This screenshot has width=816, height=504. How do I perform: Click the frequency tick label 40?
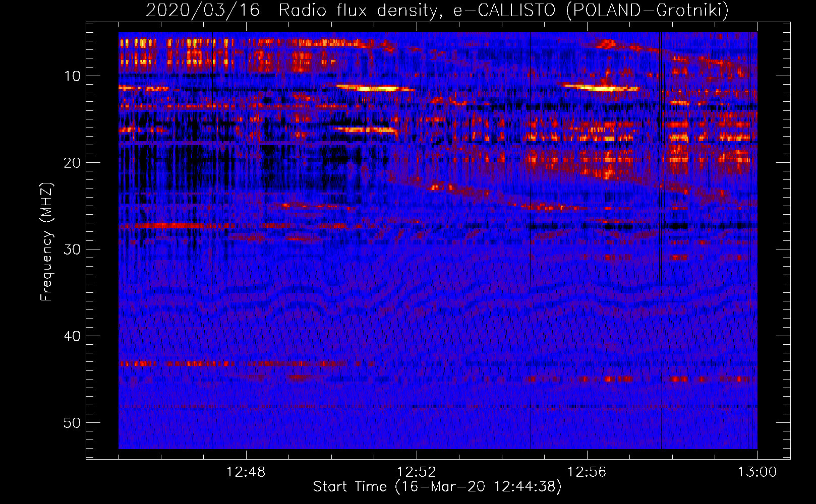(73, 336)
